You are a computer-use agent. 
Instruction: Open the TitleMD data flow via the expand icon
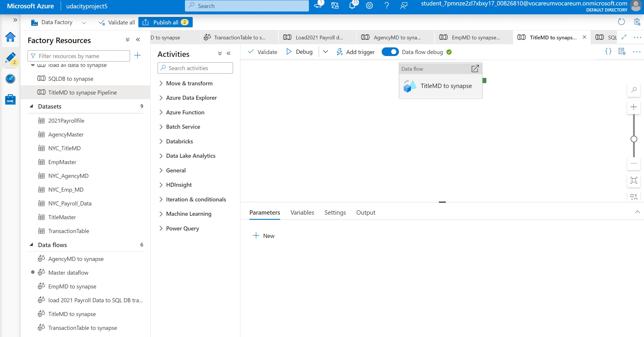point(475,69)
